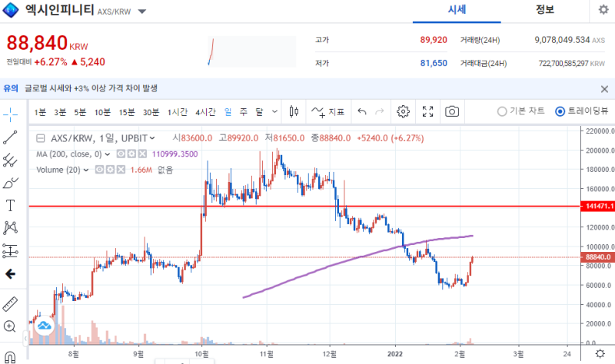Click the 89,920 high price value
This screenshot has width=615, height=364.
434,40
